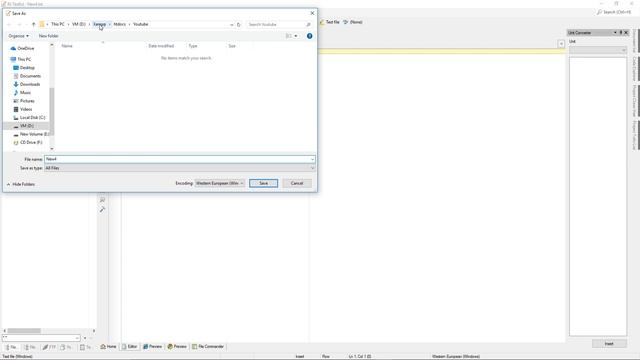
Task: Click the New folder button
Action: pos(49,36)
